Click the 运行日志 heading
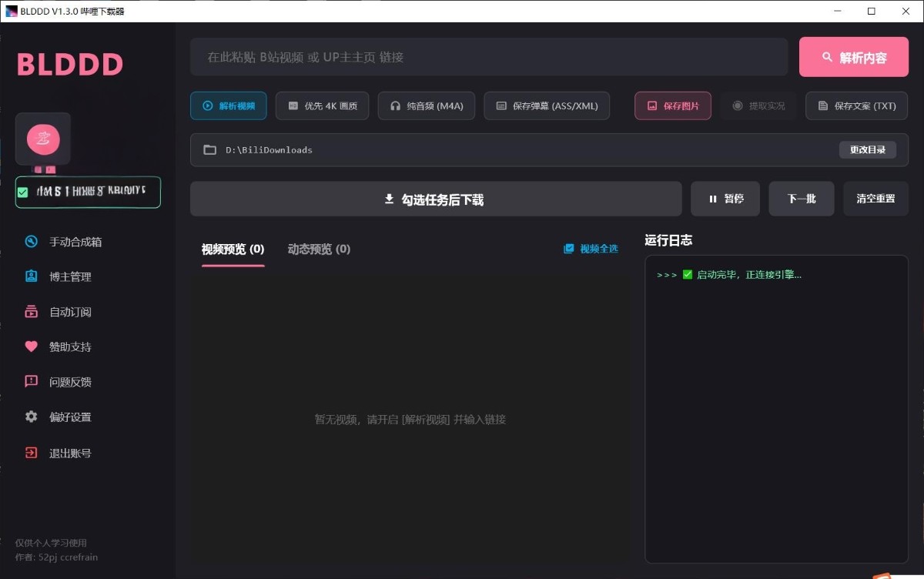 tap(668, 240)
